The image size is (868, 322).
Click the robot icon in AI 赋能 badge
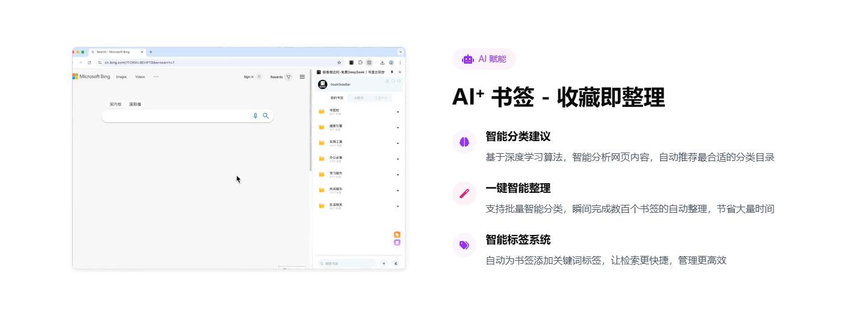tap(468, 59)
